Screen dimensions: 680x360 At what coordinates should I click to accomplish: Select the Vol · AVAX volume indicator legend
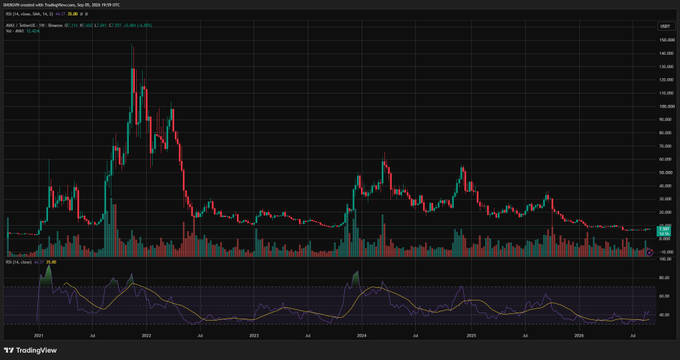pyautogui.click(x=15, y=31)
